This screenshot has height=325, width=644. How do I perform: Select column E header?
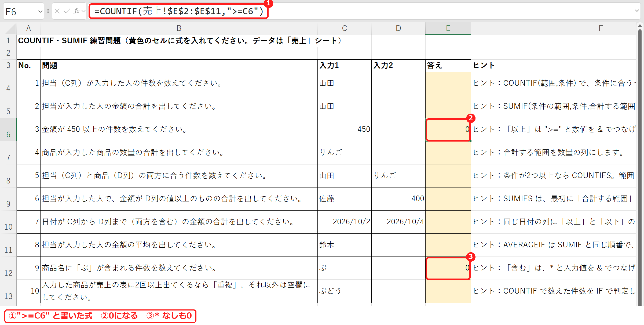point(448,28)
